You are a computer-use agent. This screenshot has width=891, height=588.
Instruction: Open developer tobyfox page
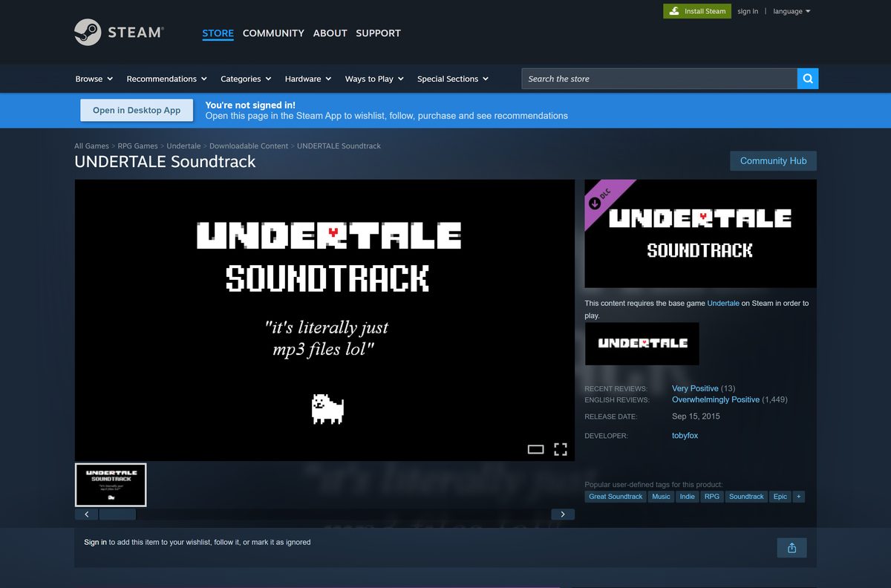685,436
